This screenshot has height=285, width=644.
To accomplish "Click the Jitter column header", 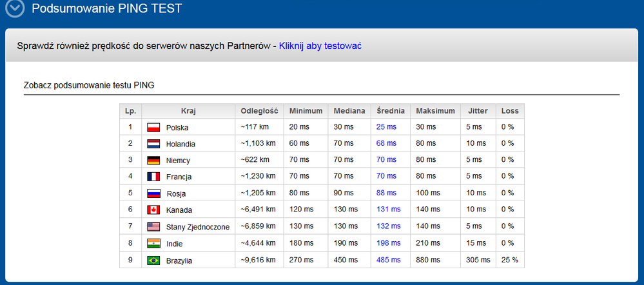I will (x=478, y=111).
